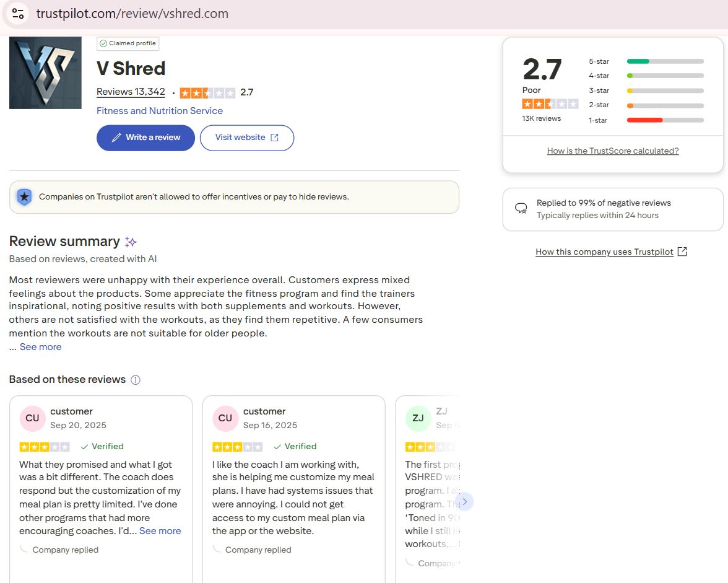Screen dimensions: 728x583
Task: Filter reviews by 1-star bar
Action: (665, 120)
